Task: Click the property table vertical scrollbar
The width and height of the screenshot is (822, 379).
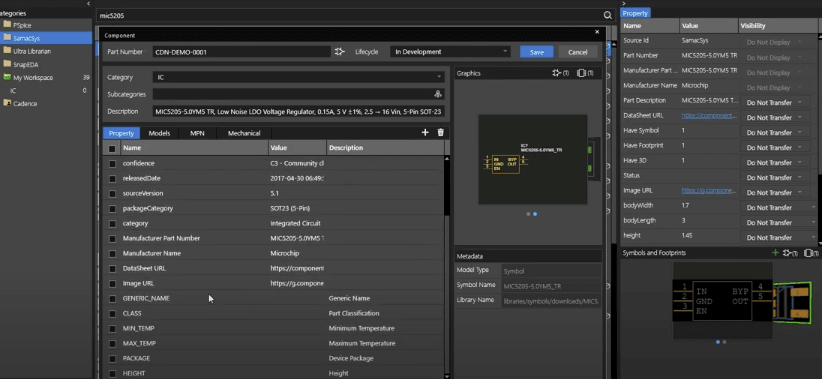Action: [x=447, y=186]
